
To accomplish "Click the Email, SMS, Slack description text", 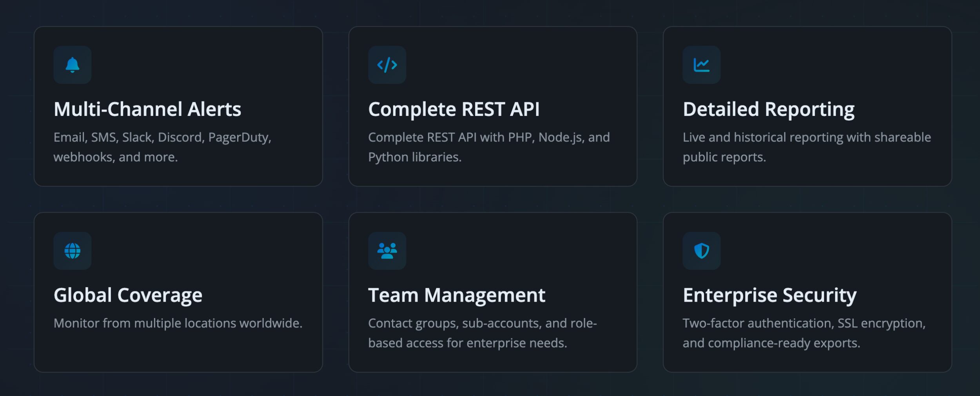I will click(162, 147).
